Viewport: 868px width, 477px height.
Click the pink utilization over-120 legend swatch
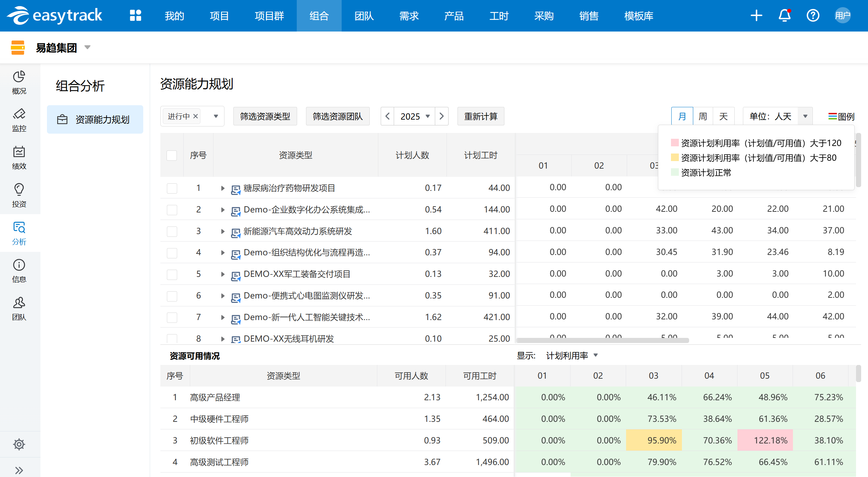pos(674,143)
